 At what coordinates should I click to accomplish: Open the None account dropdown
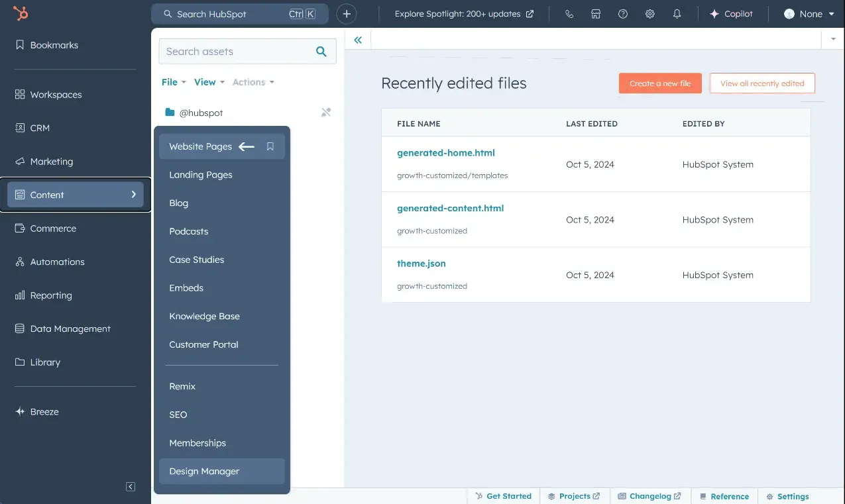pos(809,14)
